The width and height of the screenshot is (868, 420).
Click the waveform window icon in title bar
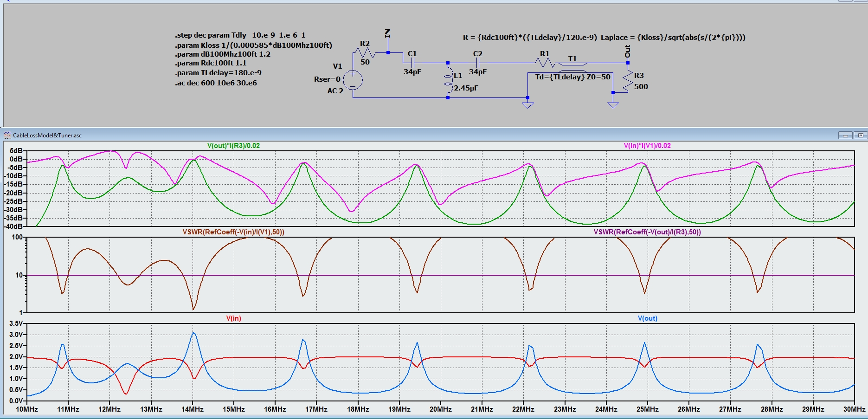[7, 136]
